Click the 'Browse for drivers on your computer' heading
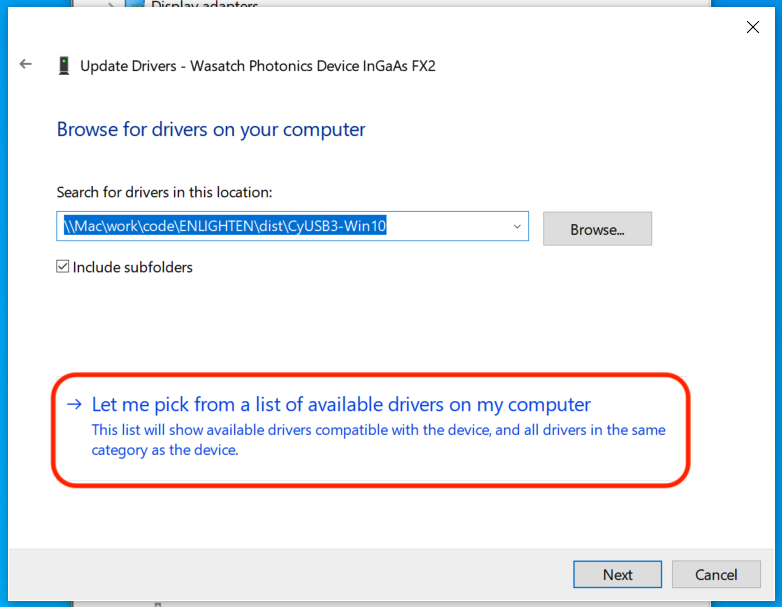The height and width of the screenshot is (607, 782). [211, 129]
